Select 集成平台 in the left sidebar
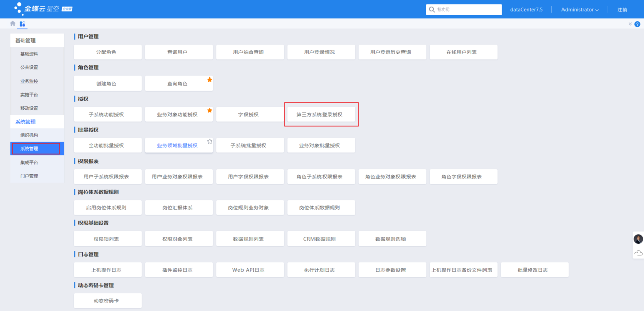This screenshot has width=644, height=311. 29,163
